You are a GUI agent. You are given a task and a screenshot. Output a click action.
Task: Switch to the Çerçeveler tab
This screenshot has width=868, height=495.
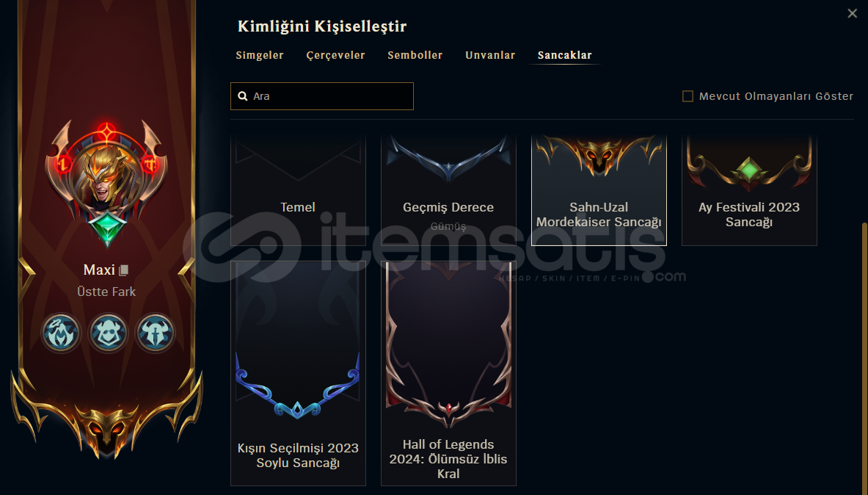(x=335, y=55)
